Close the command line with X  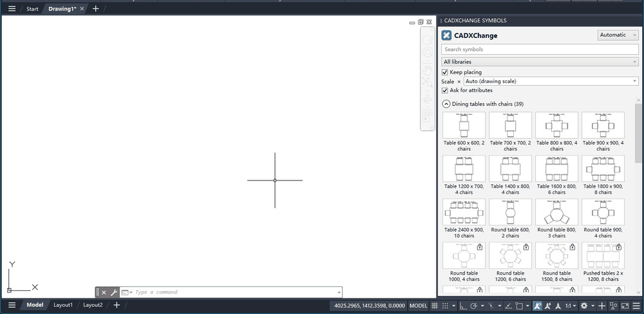point(104,292)
